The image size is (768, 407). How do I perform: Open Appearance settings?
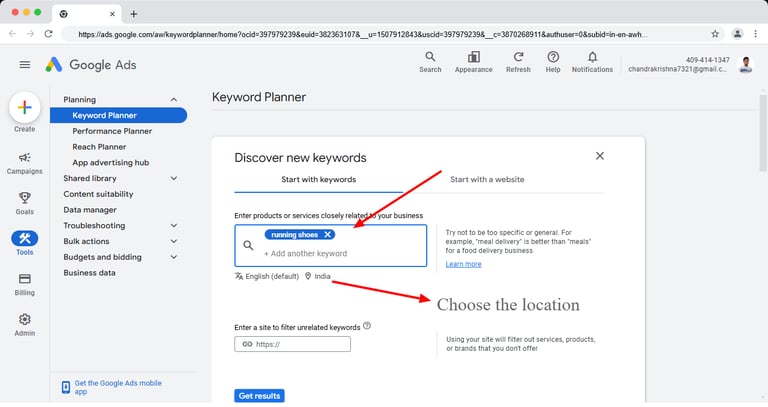473,62
